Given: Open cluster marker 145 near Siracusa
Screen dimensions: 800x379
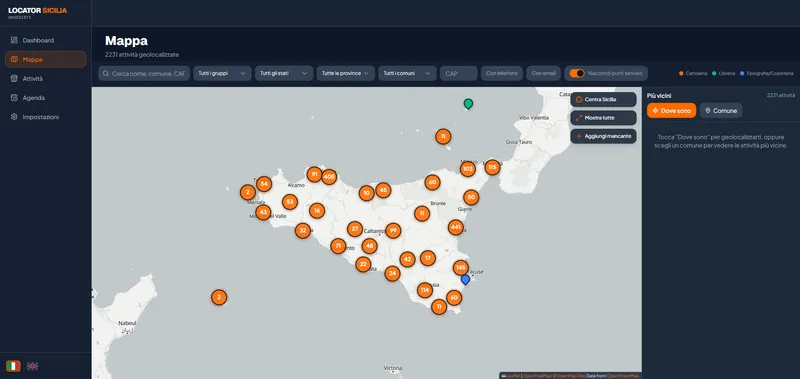Looking at the screenshot, I should pos(461,268).
